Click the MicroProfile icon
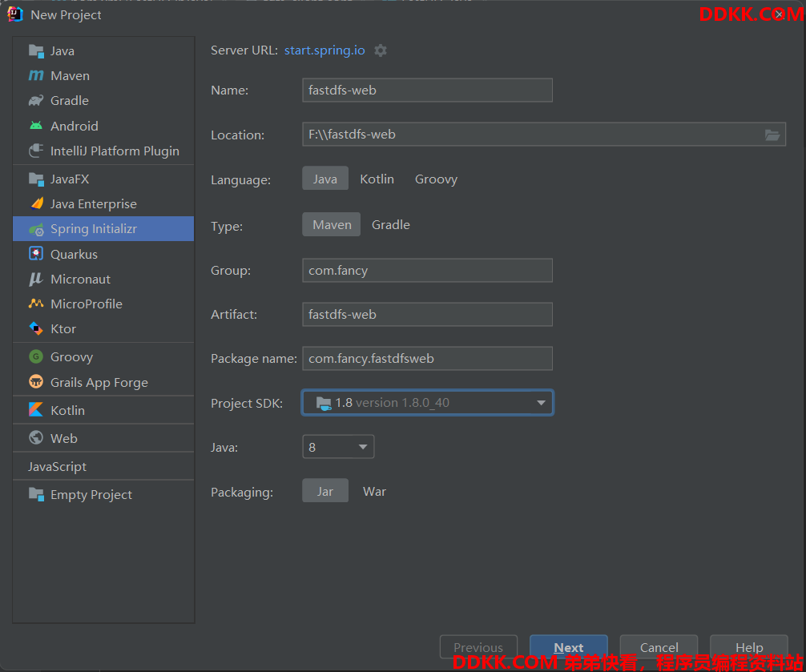Viewport: 806px width, 672px height. [36, 304]
